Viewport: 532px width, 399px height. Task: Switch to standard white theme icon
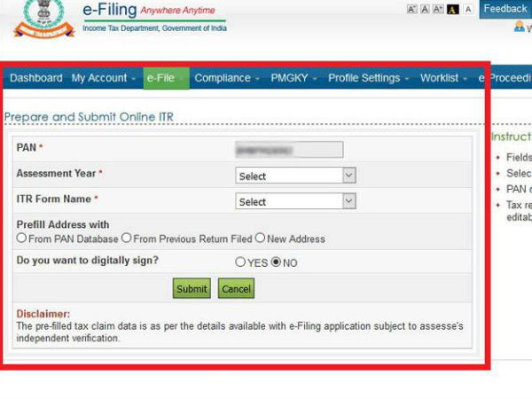[x=467, y=9]
